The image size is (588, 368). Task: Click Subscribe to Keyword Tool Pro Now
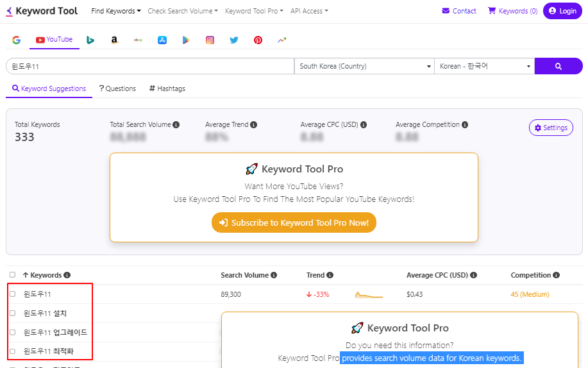(294, 222)
